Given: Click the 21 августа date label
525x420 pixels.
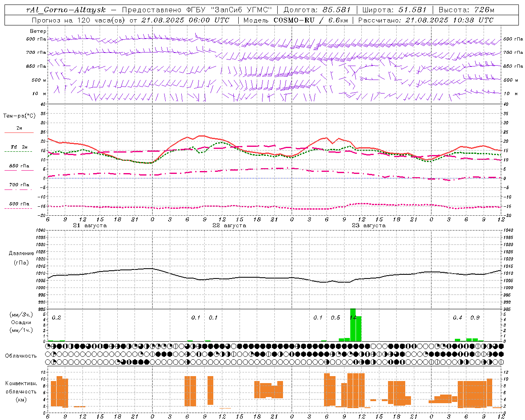Looking at the screenshot, I should tap(90, 226).
